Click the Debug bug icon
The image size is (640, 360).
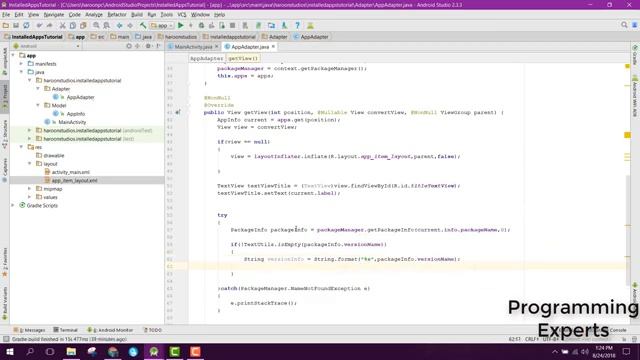201,25
